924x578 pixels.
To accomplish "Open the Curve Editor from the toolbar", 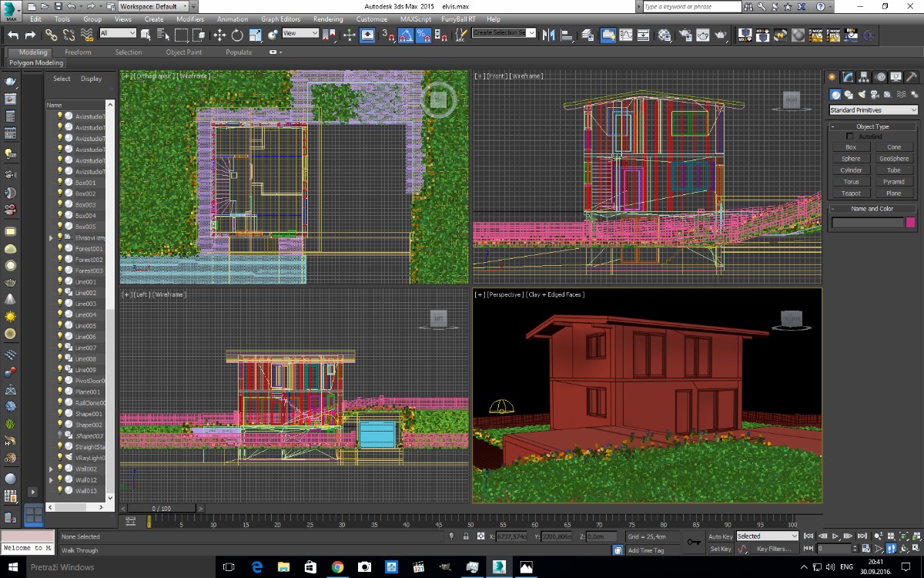I will (x=626, y=35).
